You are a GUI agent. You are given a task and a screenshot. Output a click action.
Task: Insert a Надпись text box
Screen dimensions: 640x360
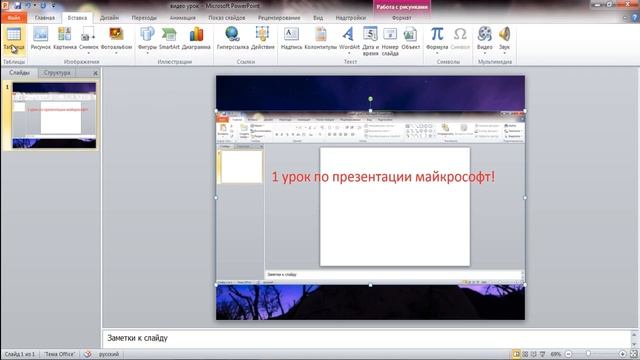point(291,39)
